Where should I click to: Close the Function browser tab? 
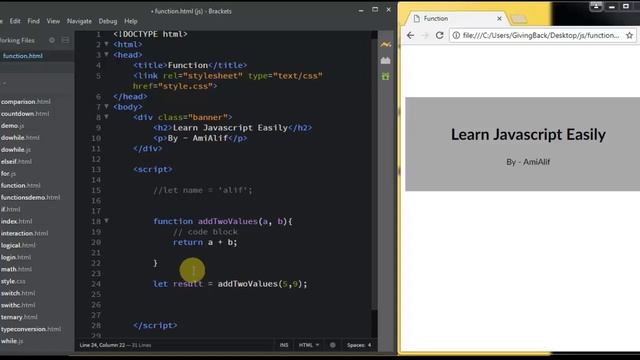[x=499, y=18]
